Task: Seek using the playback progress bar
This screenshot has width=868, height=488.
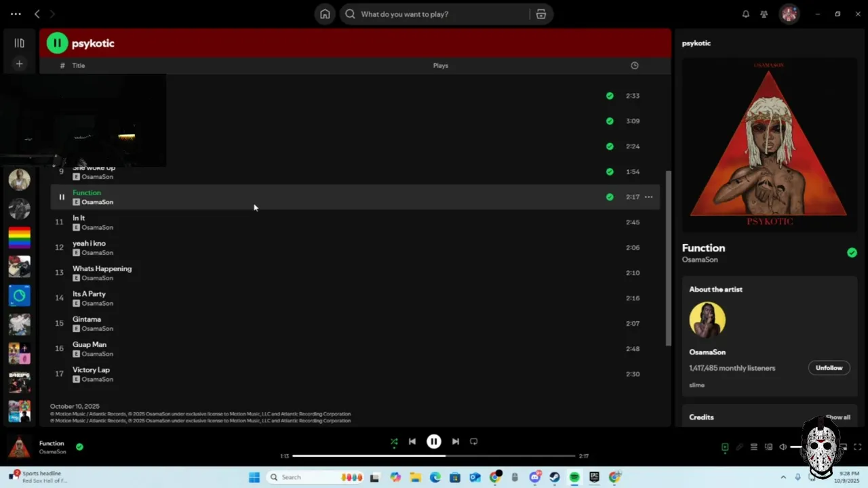Action: click(x=434, y=455)
